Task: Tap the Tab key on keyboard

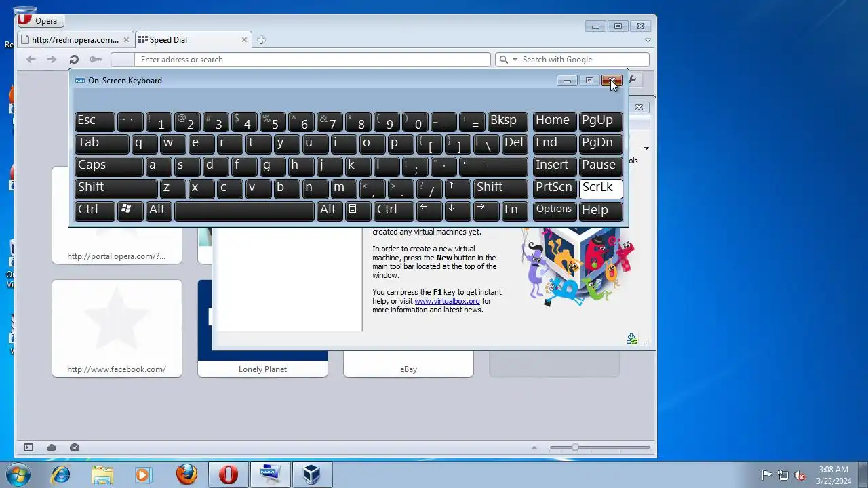Action: click(x=102, y=143)
